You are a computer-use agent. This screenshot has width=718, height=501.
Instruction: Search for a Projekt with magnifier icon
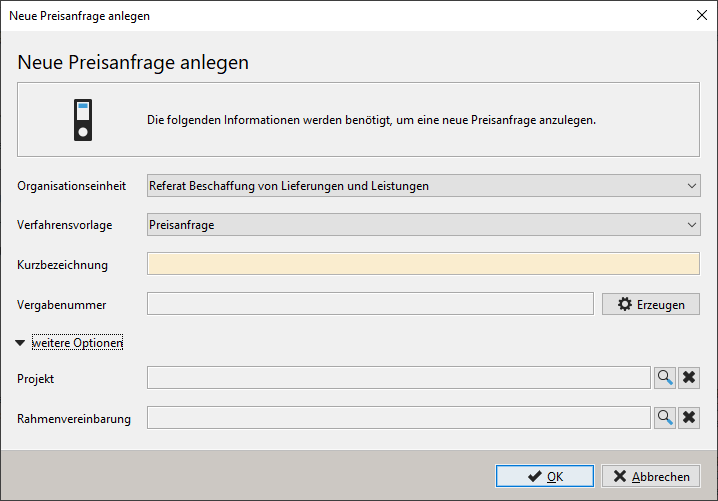665,378
